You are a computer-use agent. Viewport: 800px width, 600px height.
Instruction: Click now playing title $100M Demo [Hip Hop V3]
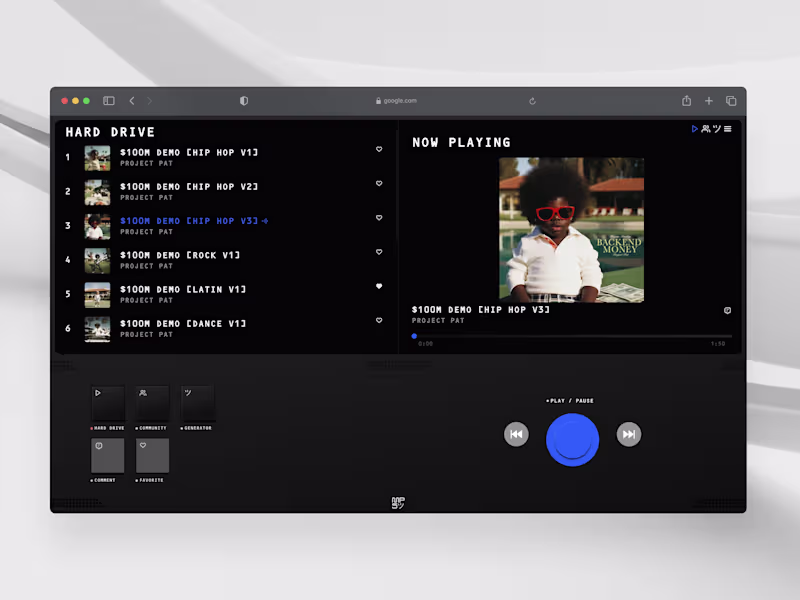[x=481, y=310]
